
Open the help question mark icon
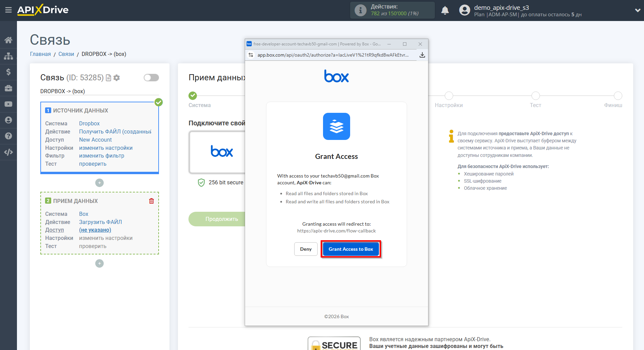click(x=8, y=136)
